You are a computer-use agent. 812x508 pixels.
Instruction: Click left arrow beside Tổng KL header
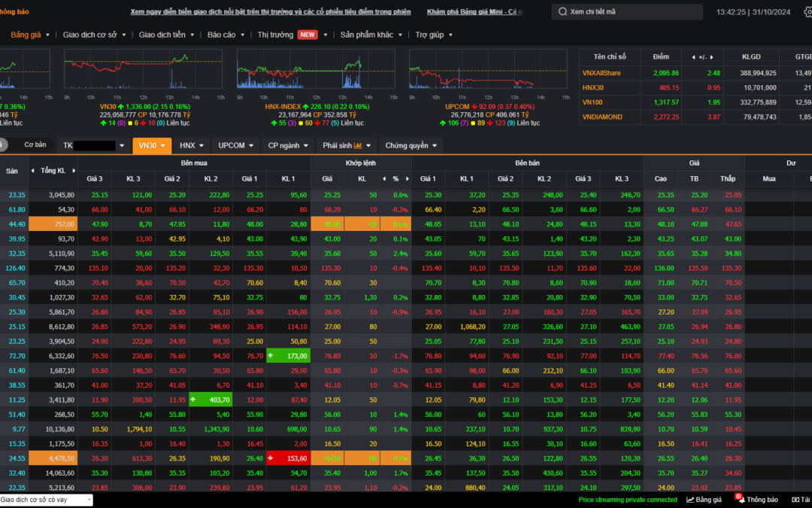[33, 172]
